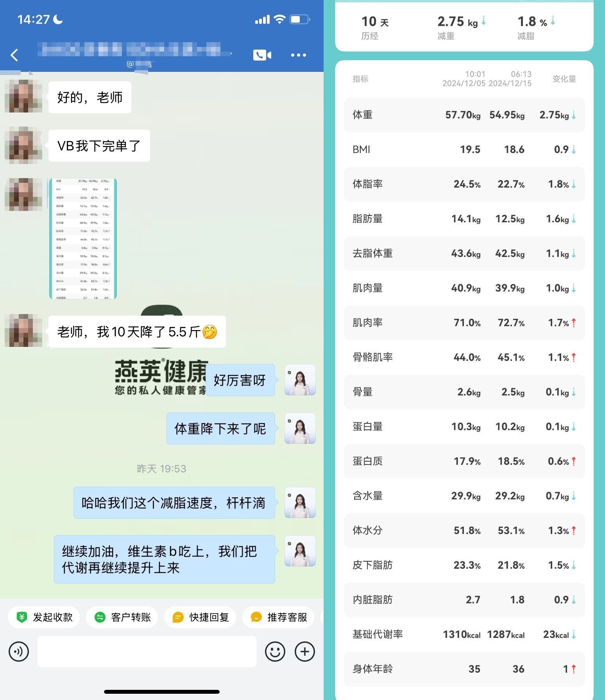Tap the 2.75 kg 减重 summary
The width and height of the screenshot is (605, 700).
tap(461, 27)
